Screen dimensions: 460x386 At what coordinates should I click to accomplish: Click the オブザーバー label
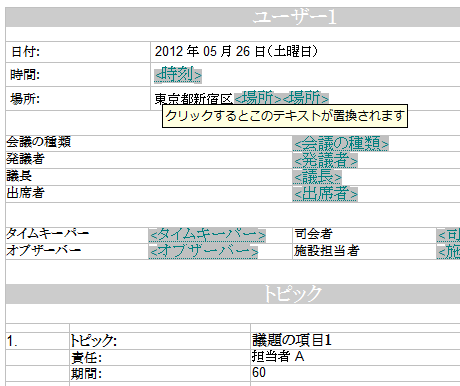(x=44, y=250)
